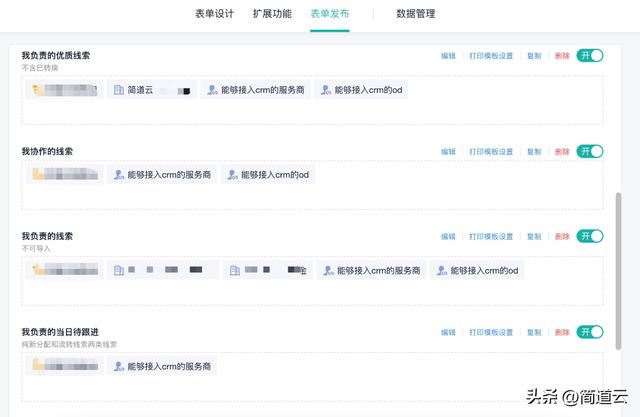The height and width of the screenshot is (417, 640).
Task: Click the 我负责的线索 title
Action: point(47,236)
